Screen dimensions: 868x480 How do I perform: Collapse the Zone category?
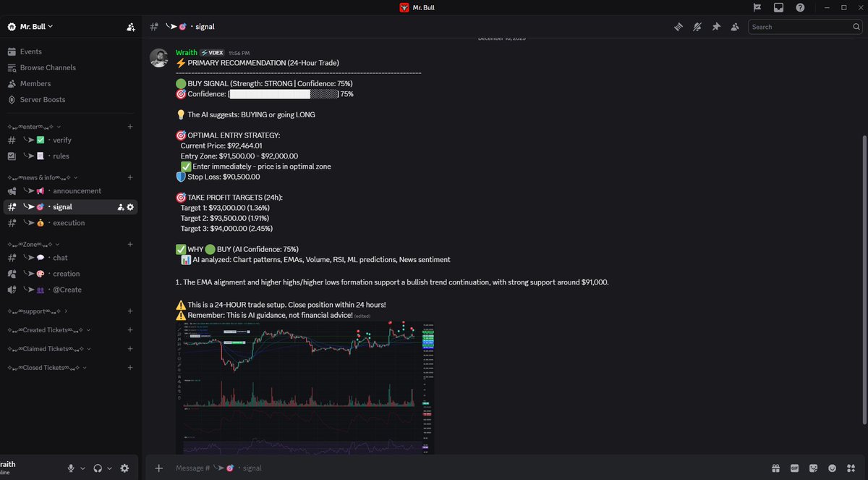pyautogui.click(x=33, y=244)
